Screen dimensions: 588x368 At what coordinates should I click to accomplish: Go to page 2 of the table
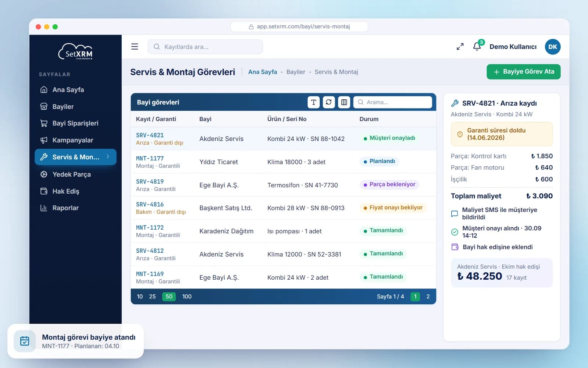428,297
